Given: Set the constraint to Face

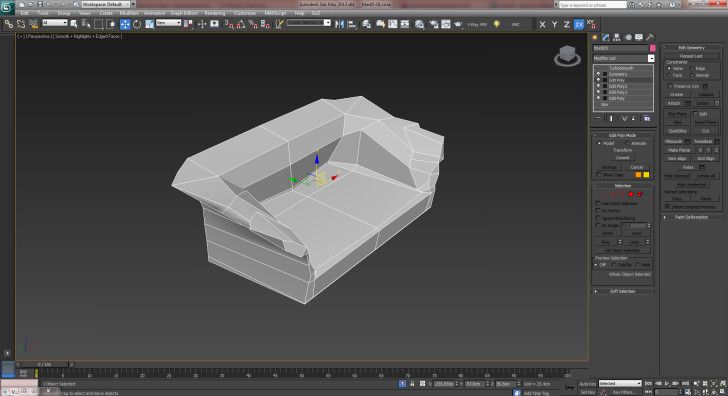Looking at the screenshot, I should [669, 75].
